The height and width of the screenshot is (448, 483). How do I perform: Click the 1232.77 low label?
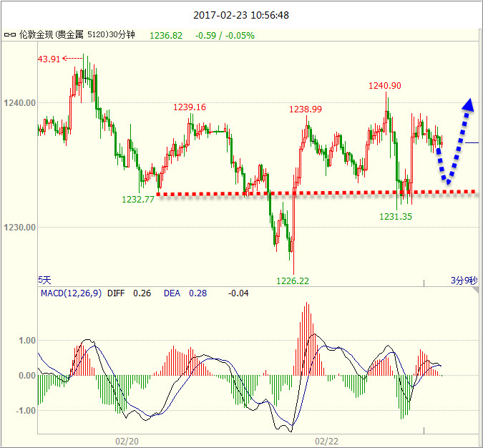point(137,200)
